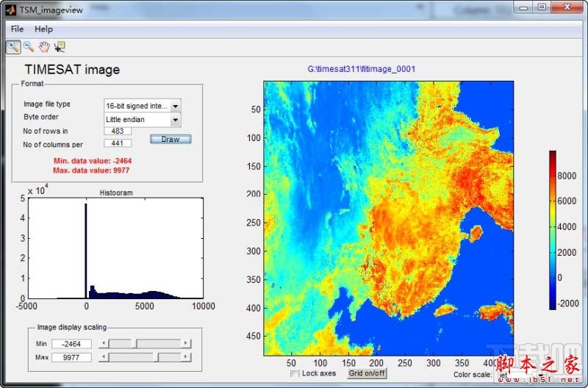Enable the Data Cursor tool
This screenshot has width=588, height=388.
59,47
